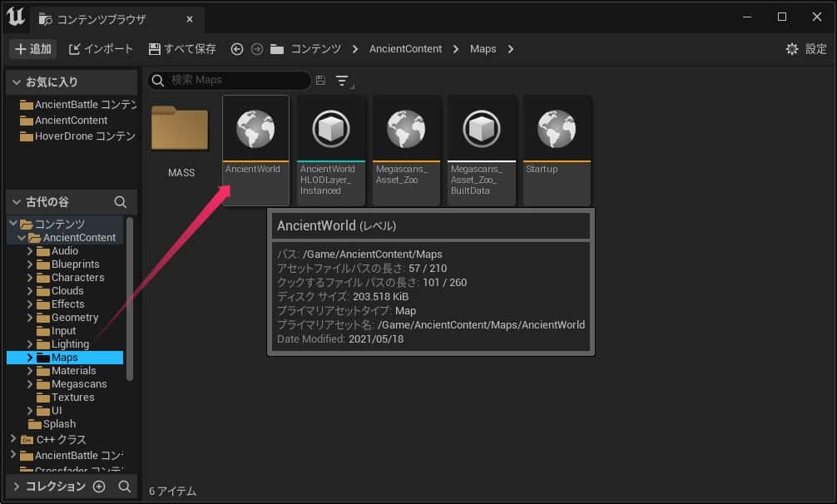
Task: Click the 検索 Maps search field
Action: point(230,80)
